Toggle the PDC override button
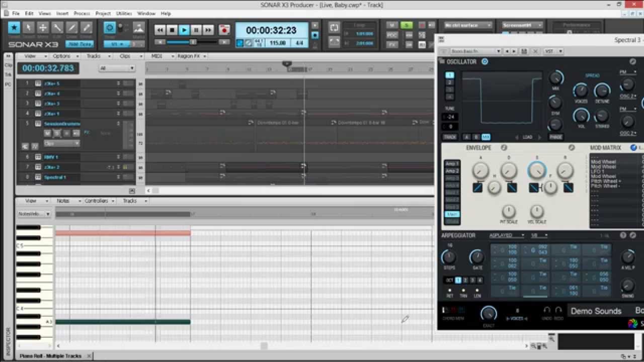The height and width of the screenshot is (362, 644). pos(392,35)
